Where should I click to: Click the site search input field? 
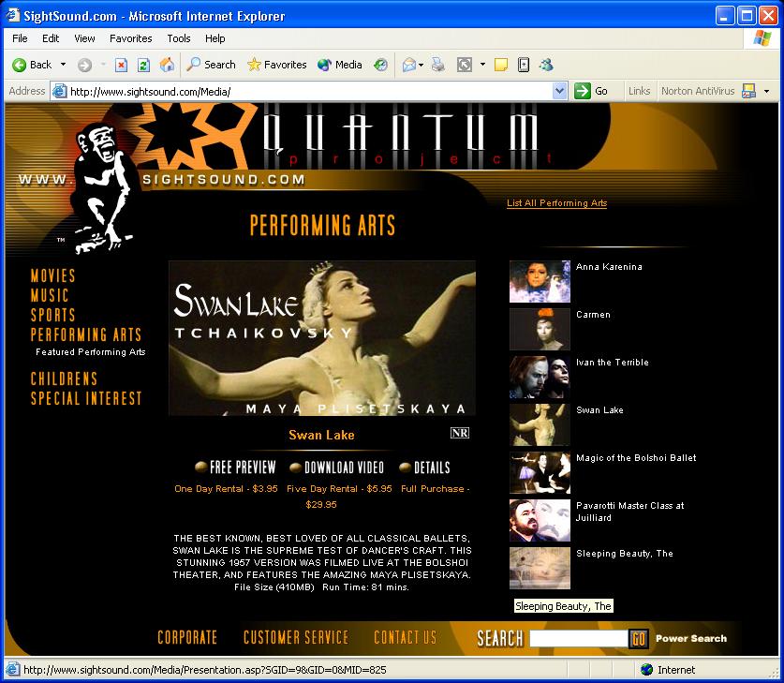point(579,639)
